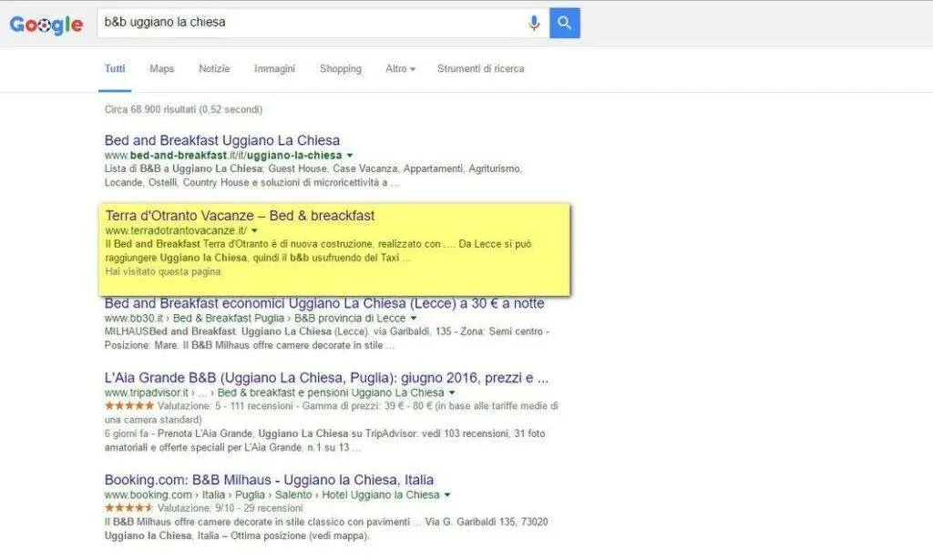
Task: Open dropdown arrow beside terradotrantovacanze.it URL
Action: point(255,230)
